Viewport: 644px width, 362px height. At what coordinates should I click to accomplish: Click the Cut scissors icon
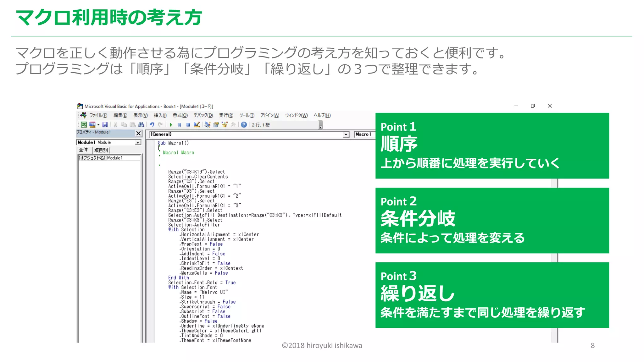point(116,125)
